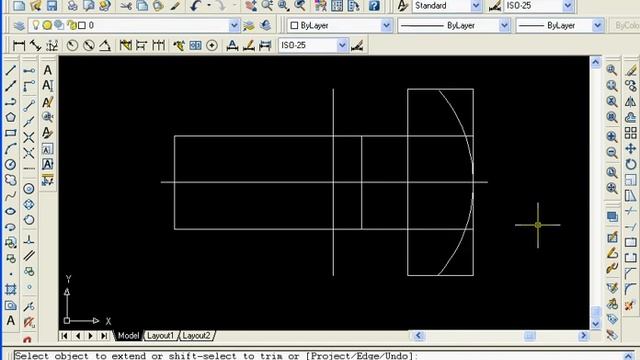Select the Erase modify tool

[x=631, y=70]
